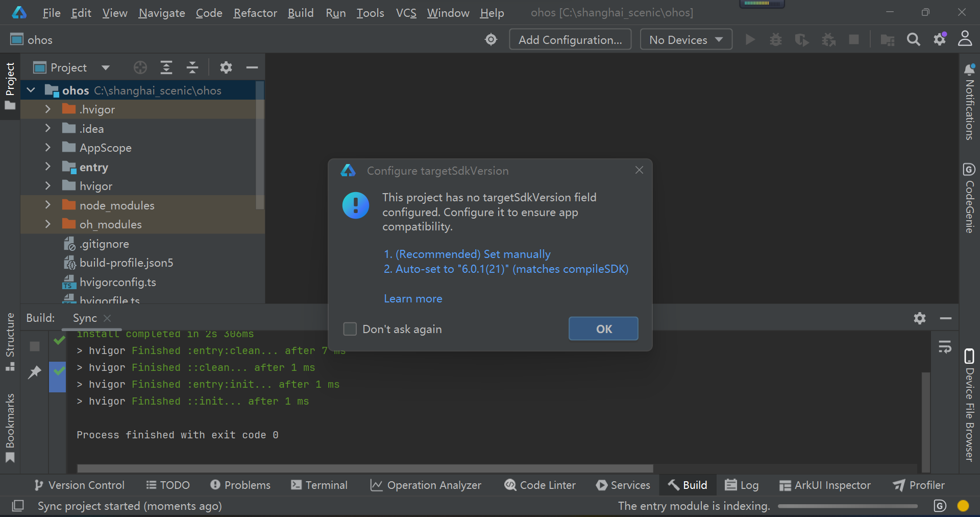The width and height of the screenshot is (980, 517).
Task: Open the No Devices dropdown
Action: coord(686,39)
